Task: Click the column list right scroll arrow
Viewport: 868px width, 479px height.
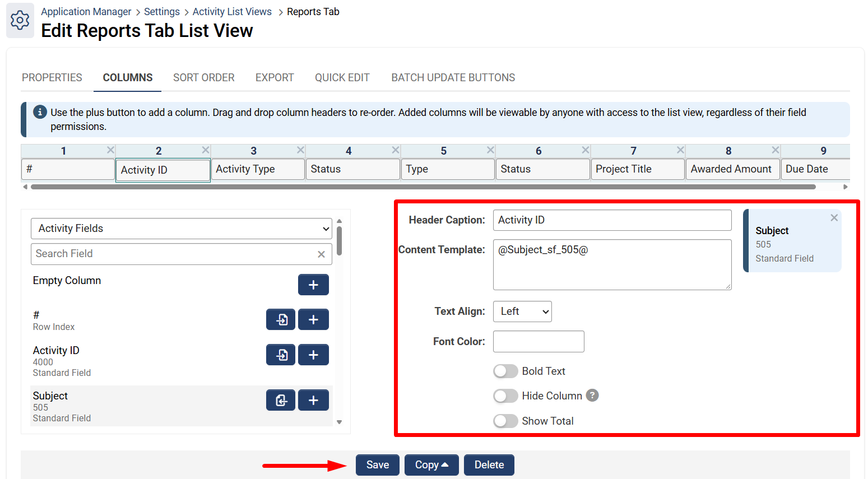Action: tap(846, 187)
